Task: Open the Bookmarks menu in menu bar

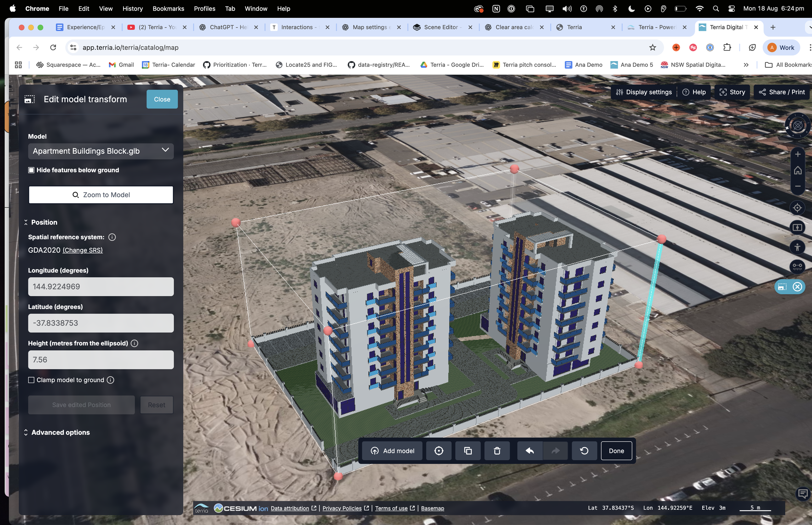Action: click(168, 8)
